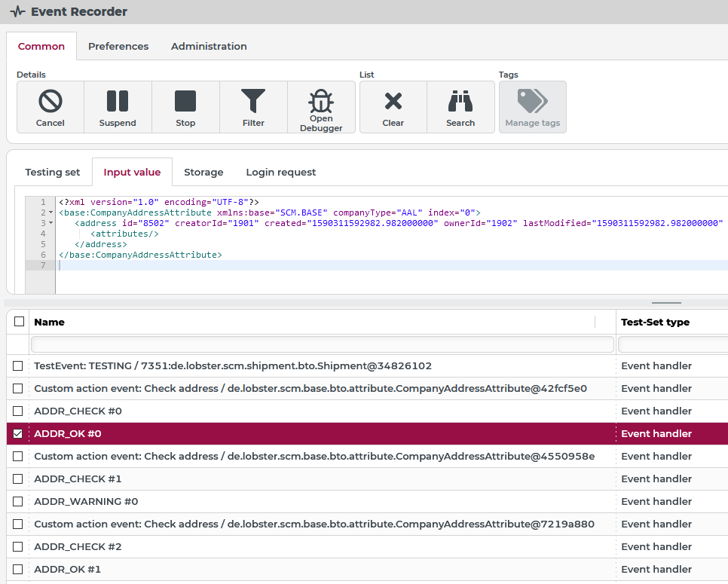Screen dimensions: 728x584
Task: Select Custom action event row ending @4550958e
Action: (314, 457)
